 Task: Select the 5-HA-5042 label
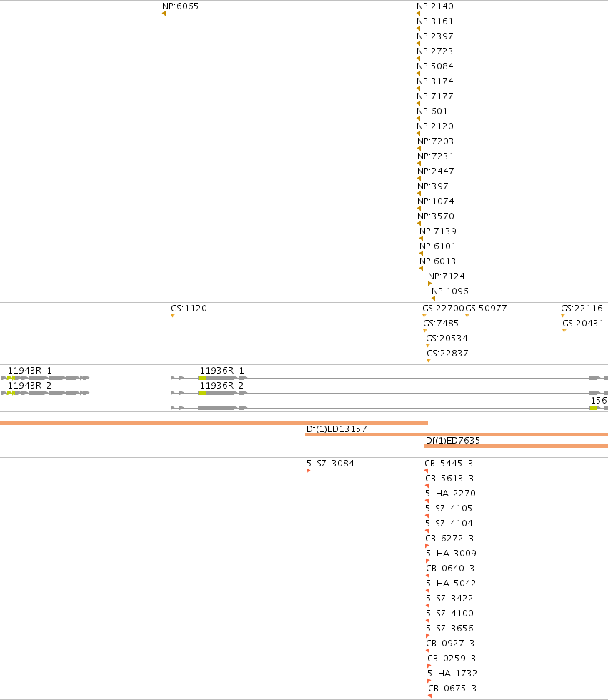tap(451, 584)
